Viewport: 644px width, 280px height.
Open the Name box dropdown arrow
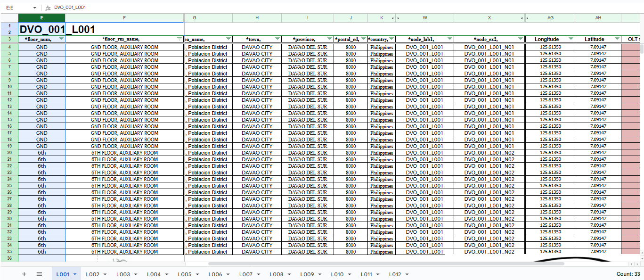point(35,8)
